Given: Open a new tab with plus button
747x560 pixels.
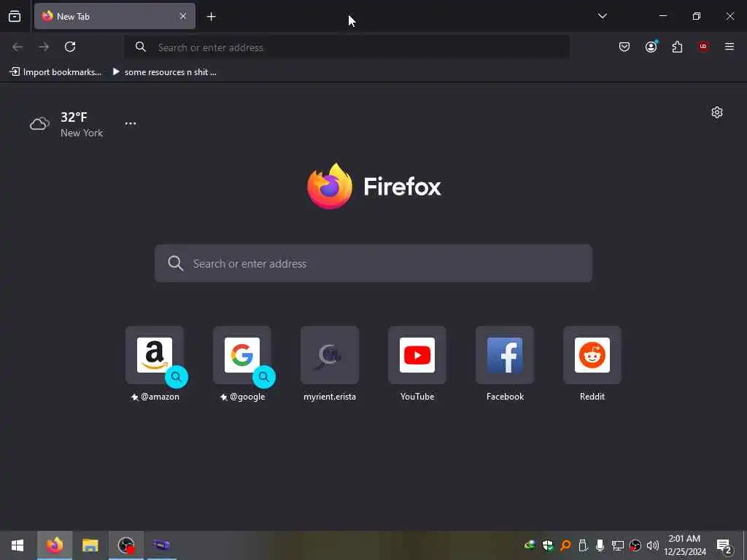Looking at the screenshot, I should pyautogui.click(x=211, y=17).
